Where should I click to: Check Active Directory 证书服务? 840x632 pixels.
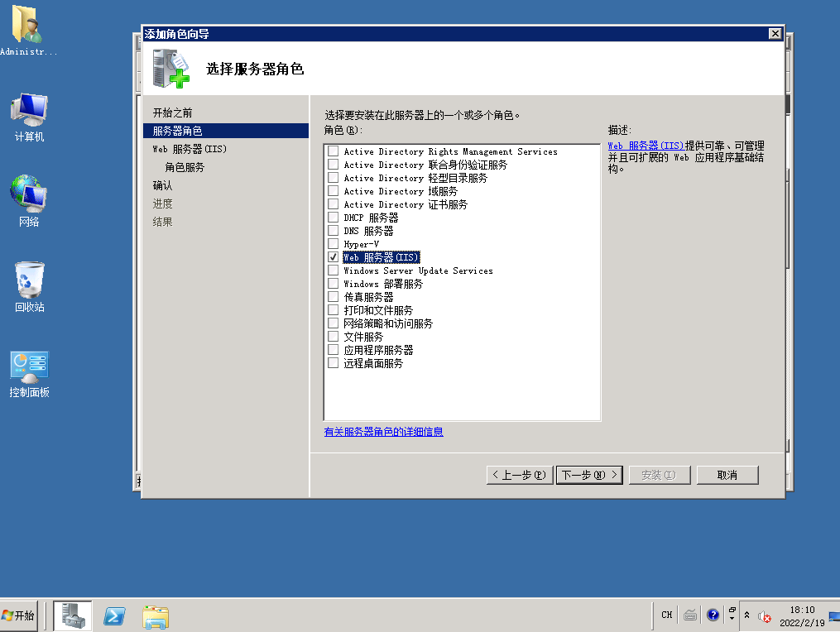click(x=334, y=204)
